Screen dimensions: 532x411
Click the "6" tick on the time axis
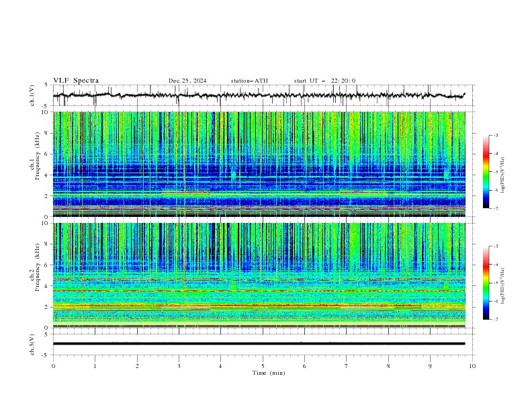click(304, 366)
